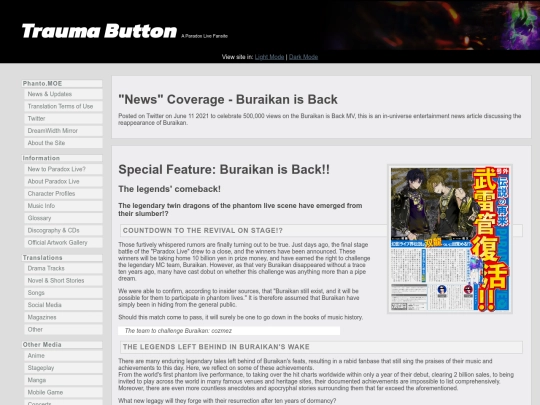Image resolution: width=540 pixels, height=405 pixels.
Task: Open News & Updates in sidebar
Action: [63, 94]
